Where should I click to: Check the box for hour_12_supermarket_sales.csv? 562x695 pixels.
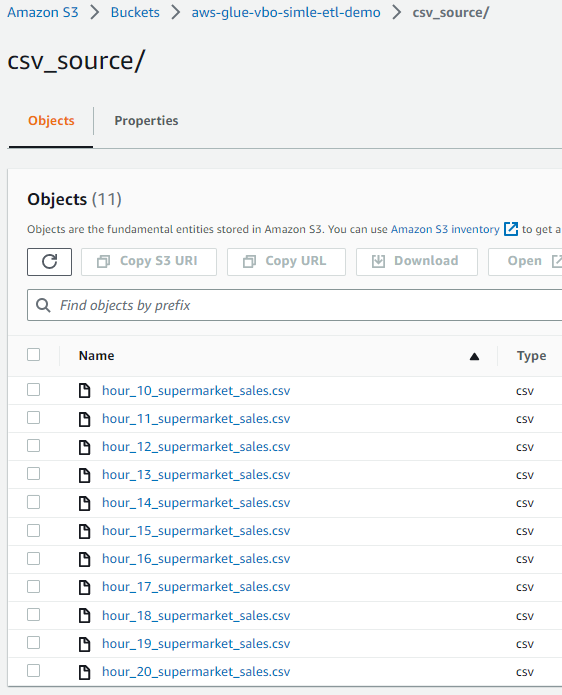(34, 445)
